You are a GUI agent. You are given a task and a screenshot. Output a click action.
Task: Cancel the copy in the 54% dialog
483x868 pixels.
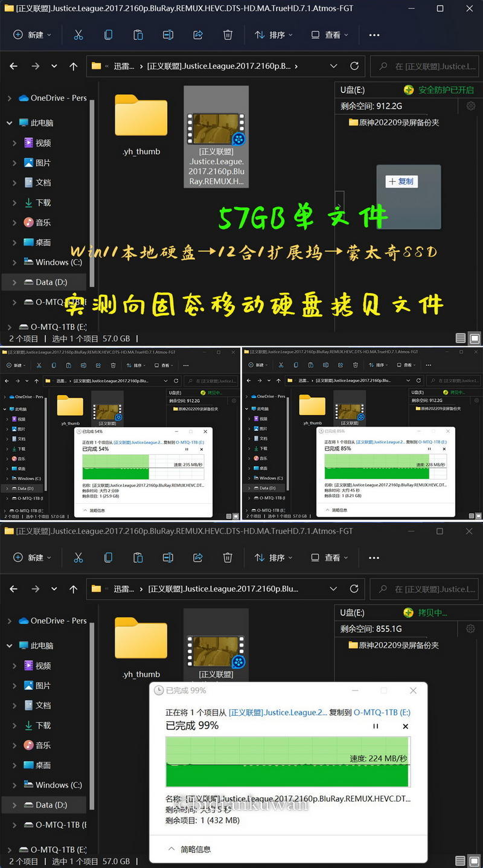(201, 449)
